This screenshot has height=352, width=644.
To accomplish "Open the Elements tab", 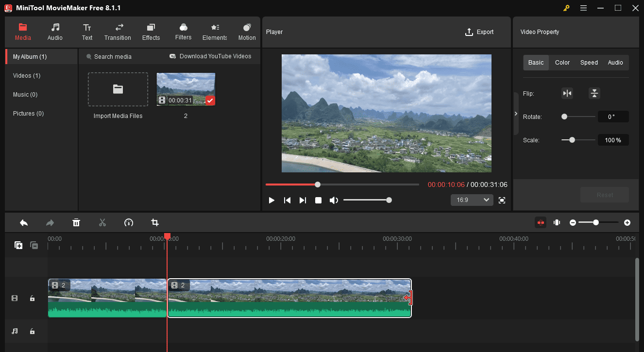I will (x=215, y=32).
